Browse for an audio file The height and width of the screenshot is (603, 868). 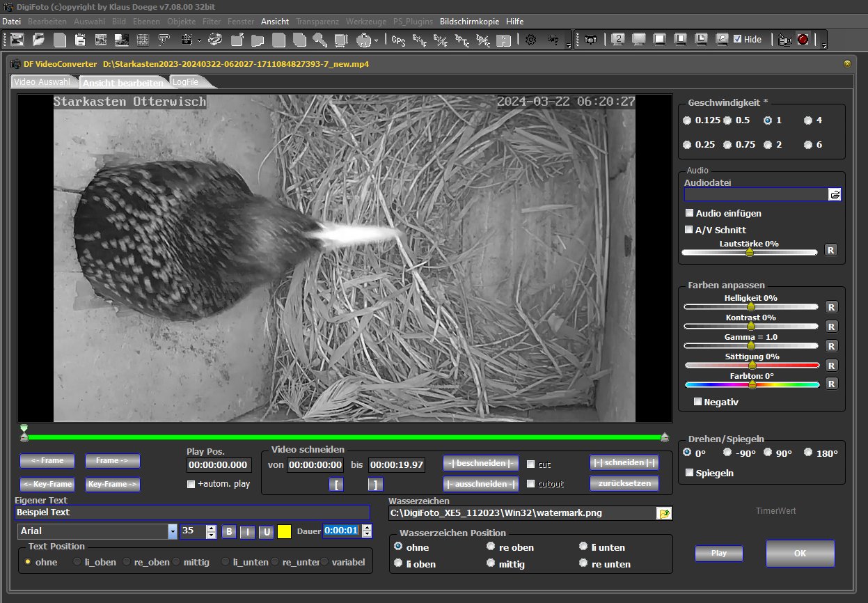pos(835,194)
